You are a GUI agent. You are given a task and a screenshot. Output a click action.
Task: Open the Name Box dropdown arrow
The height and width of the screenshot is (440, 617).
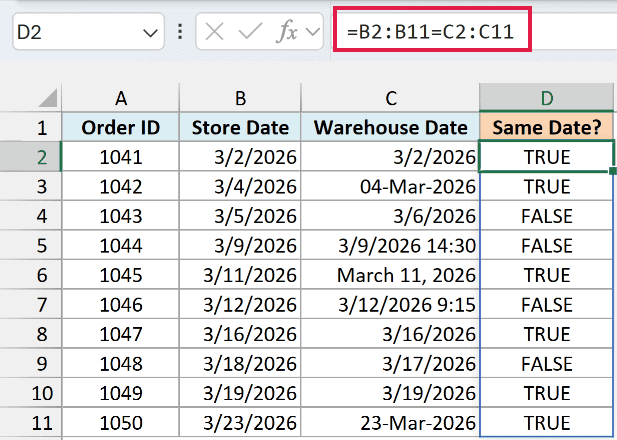pos(150,33)
